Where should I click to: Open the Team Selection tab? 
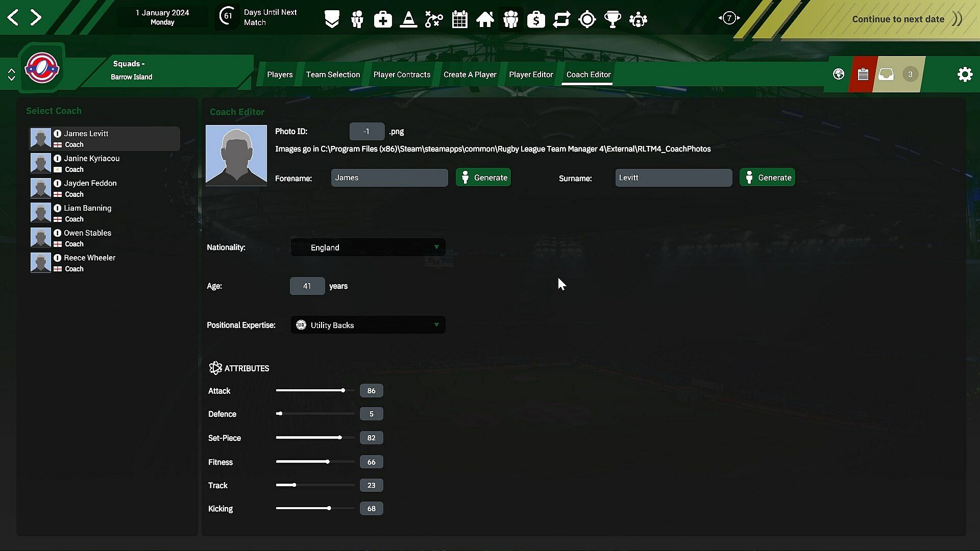click(333, 74)
